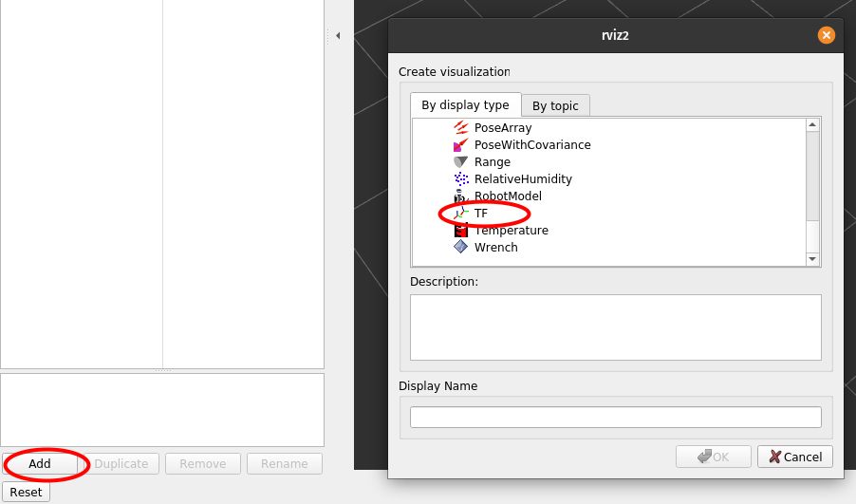Switch to the By topic tab
Viewport: 856px width, 504px height.
555,105
